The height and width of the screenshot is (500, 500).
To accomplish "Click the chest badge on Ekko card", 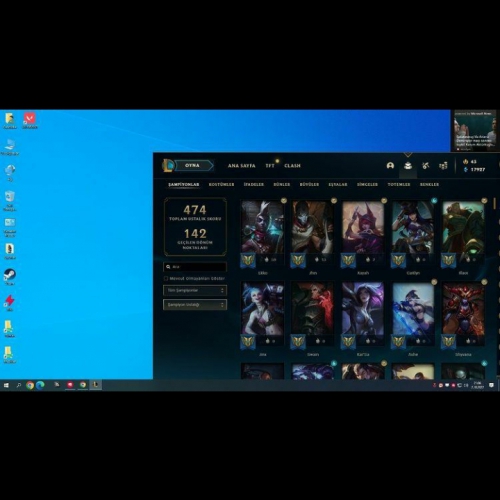I will [284, 201].
